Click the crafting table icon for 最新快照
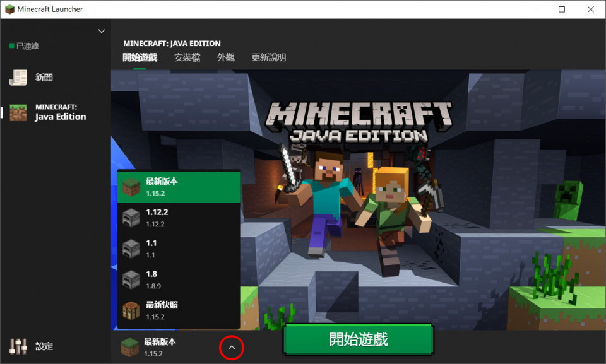This screenshot has width=606, height=364. pos(131,310)
